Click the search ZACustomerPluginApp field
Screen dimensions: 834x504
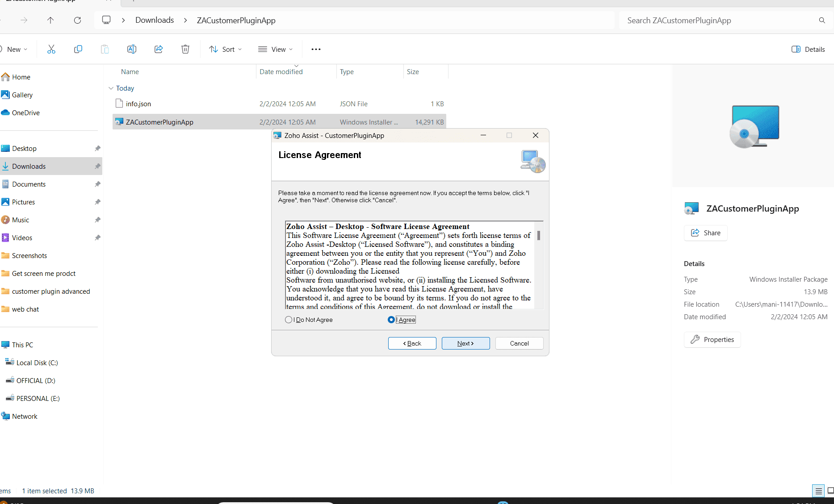pos(715,20)
